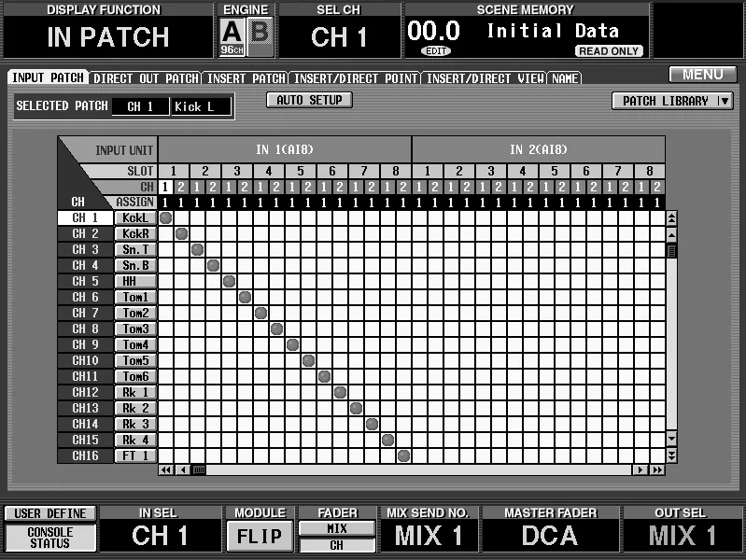This screenshot has width=746, height=560.
Task: Click horizontal scrollbar thumb
Action: tap(200, 470)
